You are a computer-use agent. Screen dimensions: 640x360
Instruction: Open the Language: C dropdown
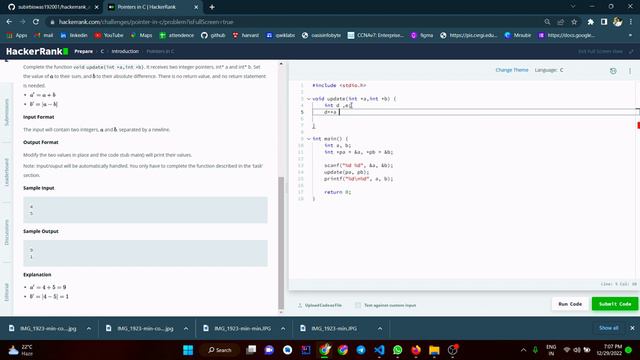pyautogui.click(x=549, y=70)
